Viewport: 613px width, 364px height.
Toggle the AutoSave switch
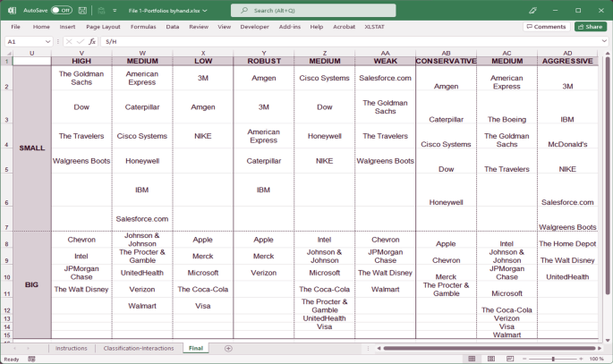point(62,11)
